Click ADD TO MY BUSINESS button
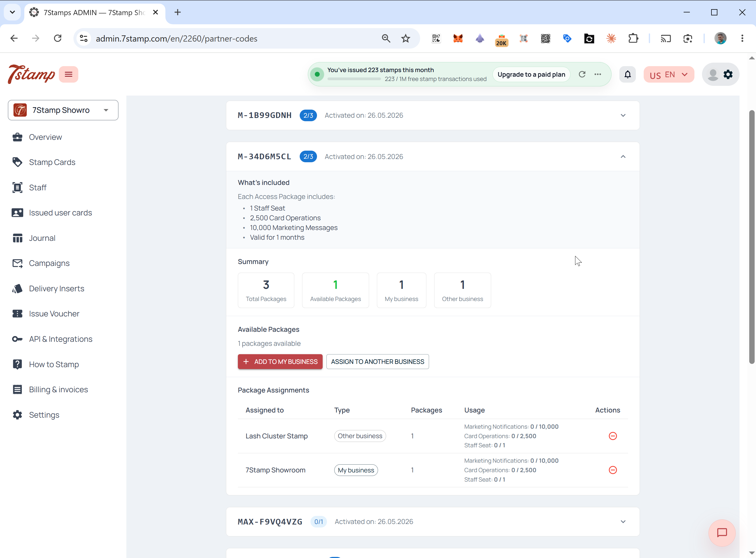756x558 pixels. click(280, 362)
